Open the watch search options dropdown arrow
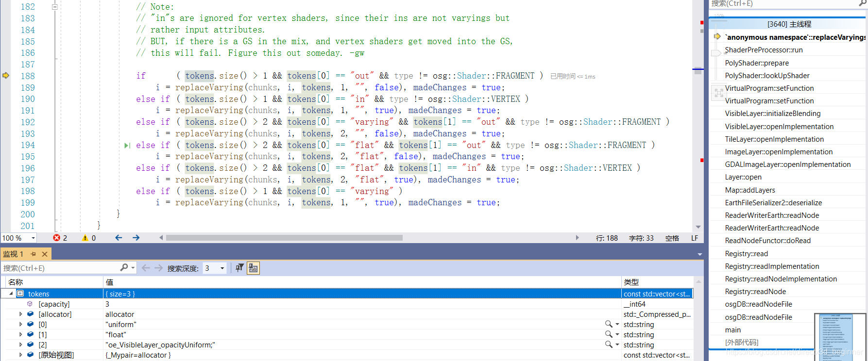This screenshot has height=361, width=868. [133, 268]
